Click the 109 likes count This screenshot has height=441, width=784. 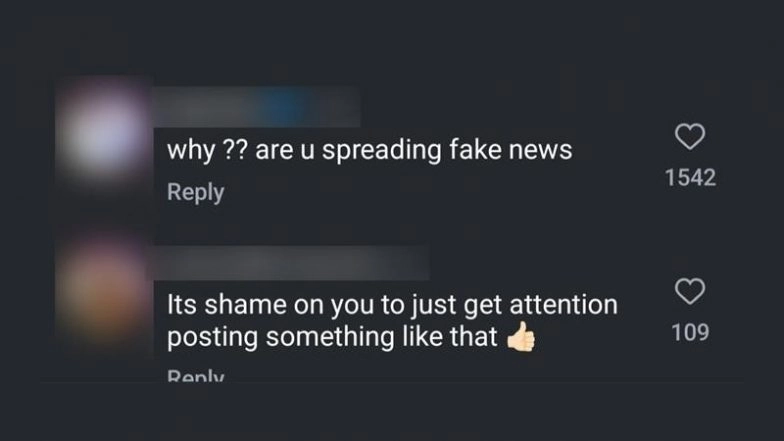point(690,332)
